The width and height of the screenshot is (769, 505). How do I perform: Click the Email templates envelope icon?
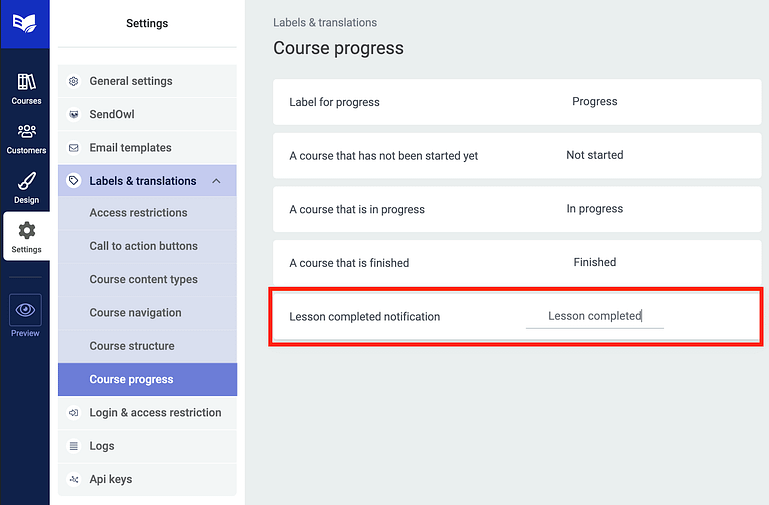click(x=73, y=148)
